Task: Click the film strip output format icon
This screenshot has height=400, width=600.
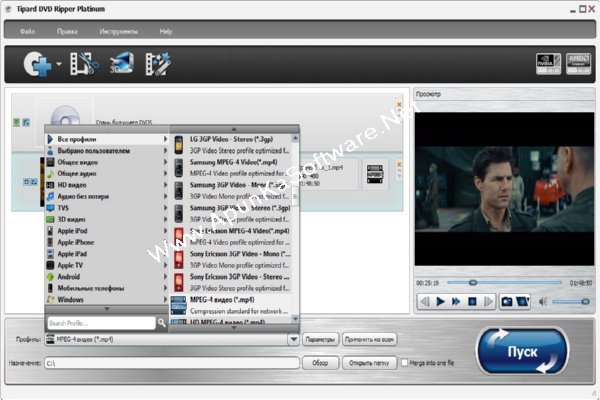Action: 375,174
